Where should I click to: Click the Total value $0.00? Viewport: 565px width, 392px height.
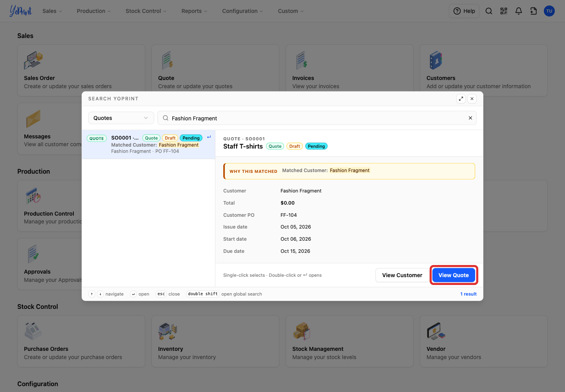(x=288, y=203)
